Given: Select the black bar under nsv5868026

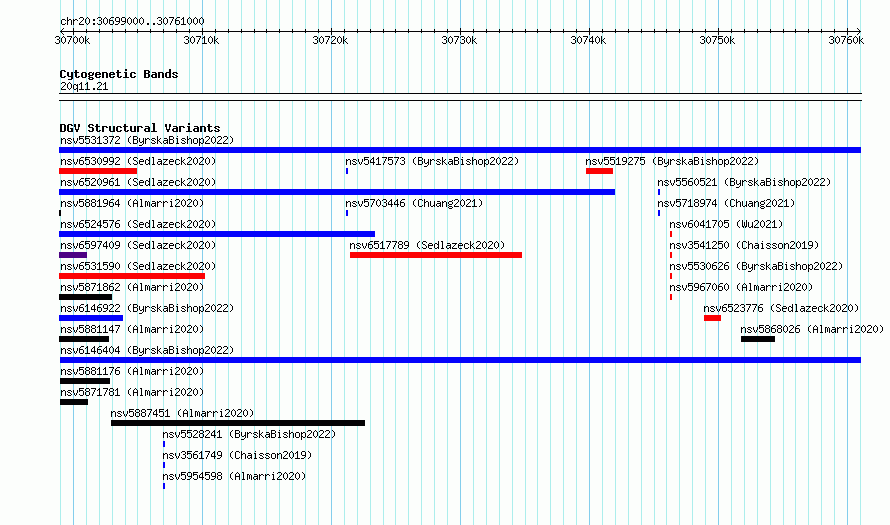Looking at the screenshot, I should (758, 339).
